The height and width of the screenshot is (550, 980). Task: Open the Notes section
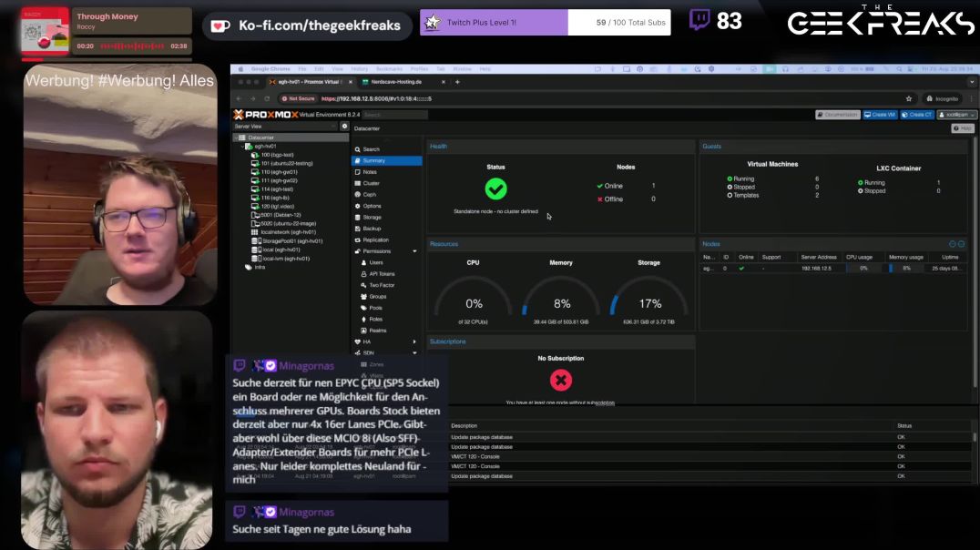click(370, 172)
